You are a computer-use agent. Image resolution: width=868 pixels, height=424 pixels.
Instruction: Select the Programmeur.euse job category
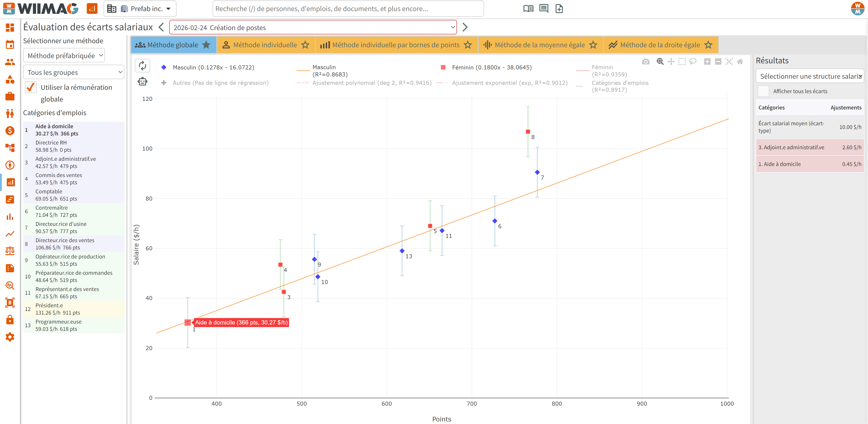tap(74, 325)
